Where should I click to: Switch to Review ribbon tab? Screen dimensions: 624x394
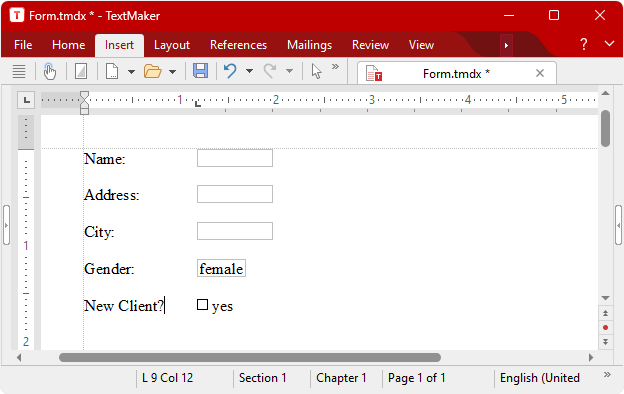(x=370, y=45)
